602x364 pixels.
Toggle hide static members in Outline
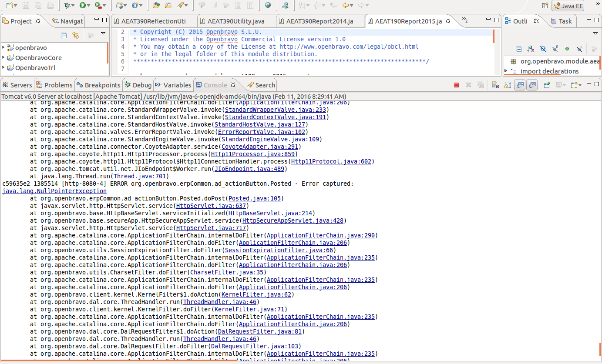(555, 49)
